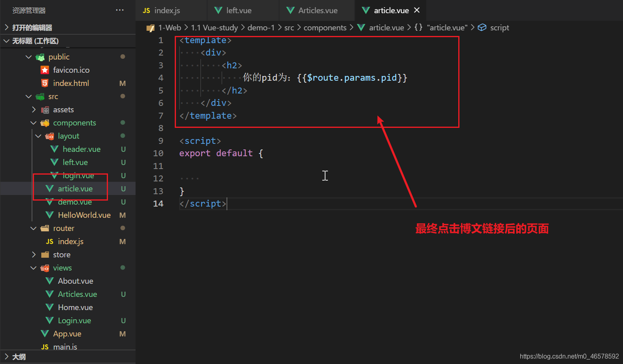Click the closing template tag on line 7

click(x=208, y=115)
